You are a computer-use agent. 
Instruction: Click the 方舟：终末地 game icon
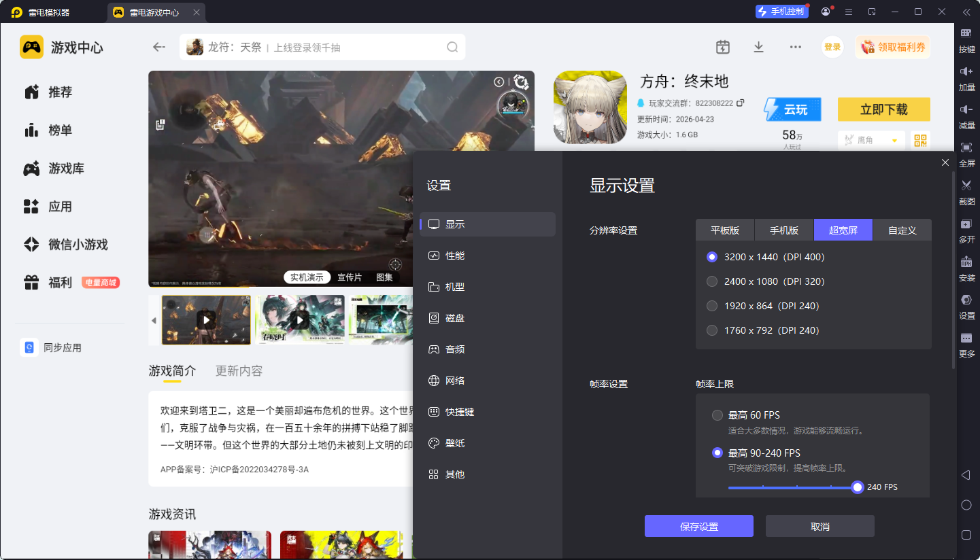click(x=590, y=107)
